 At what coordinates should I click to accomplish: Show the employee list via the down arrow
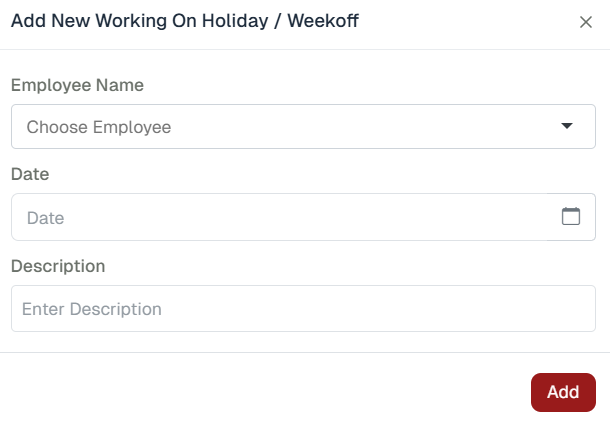(567, 126)
